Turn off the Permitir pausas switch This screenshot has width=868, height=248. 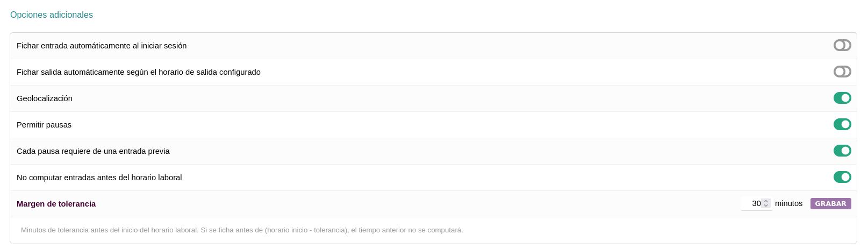[842, 125]
